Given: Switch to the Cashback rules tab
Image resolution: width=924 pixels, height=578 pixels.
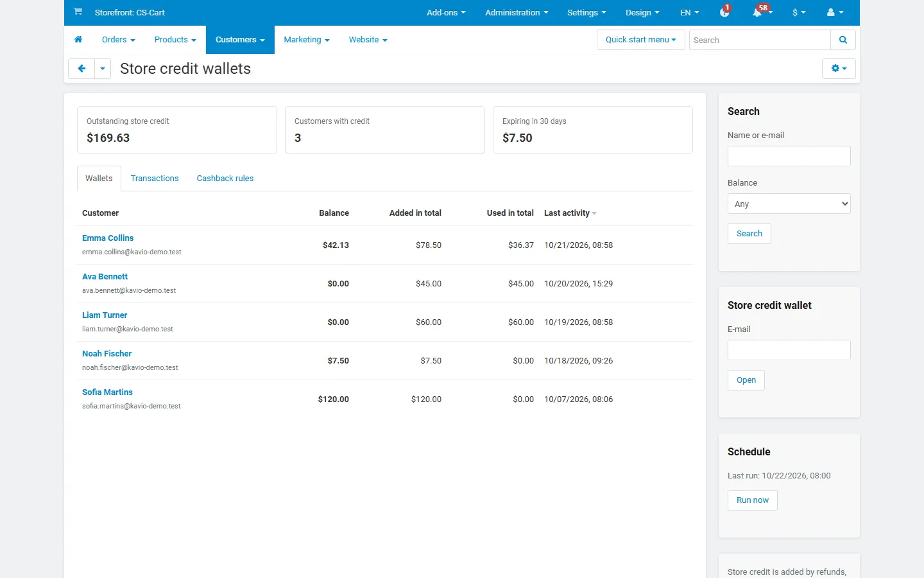Looking at the screenshot, I should [x=225, y=179].
